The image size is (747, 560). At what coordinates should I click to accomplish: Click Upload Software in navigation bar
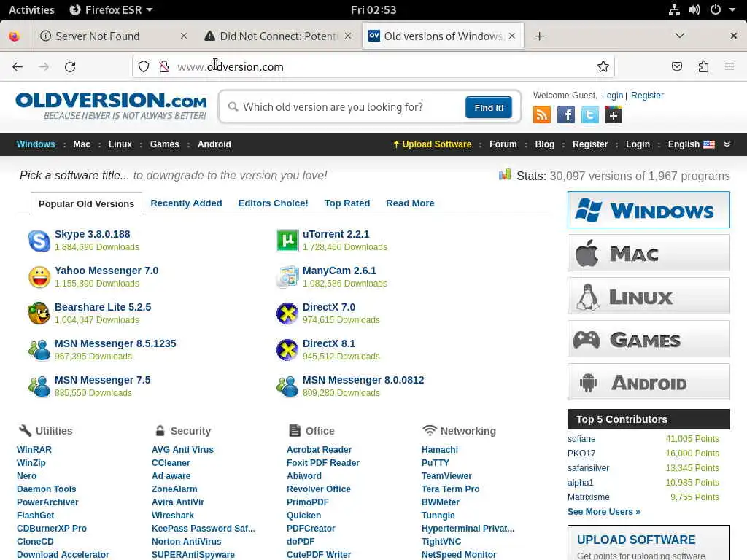432,144
